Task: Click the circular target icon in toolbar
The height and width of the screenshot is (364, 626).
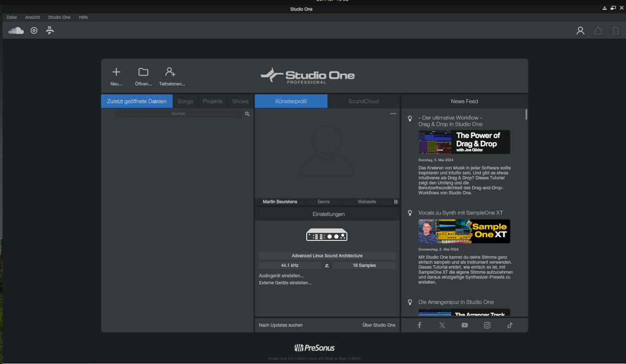Action: pos(34,30)
